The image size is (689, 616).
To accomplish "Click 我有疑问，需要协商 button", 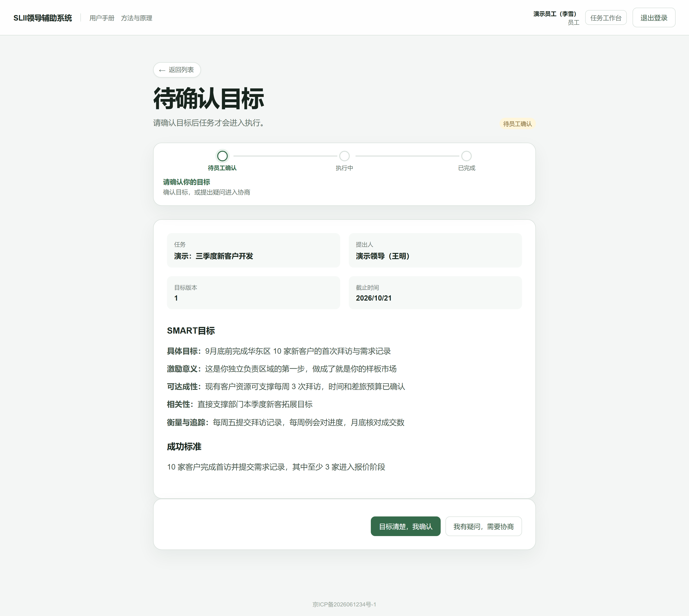I will pos(483,526).
